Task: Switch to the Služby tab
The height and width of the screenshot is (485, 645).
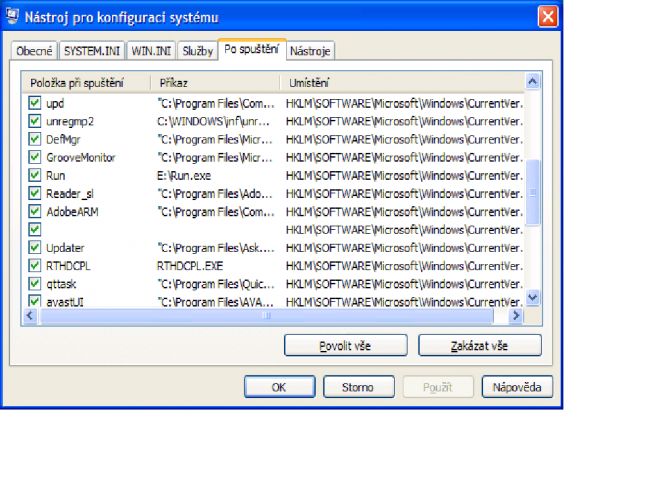Action: (197, 51)
